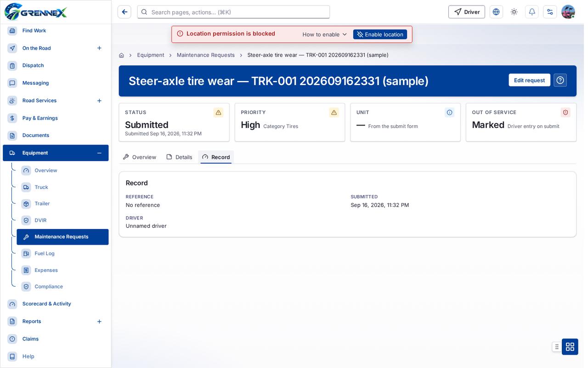Expand the On the Road section

[x=99, y=48]
